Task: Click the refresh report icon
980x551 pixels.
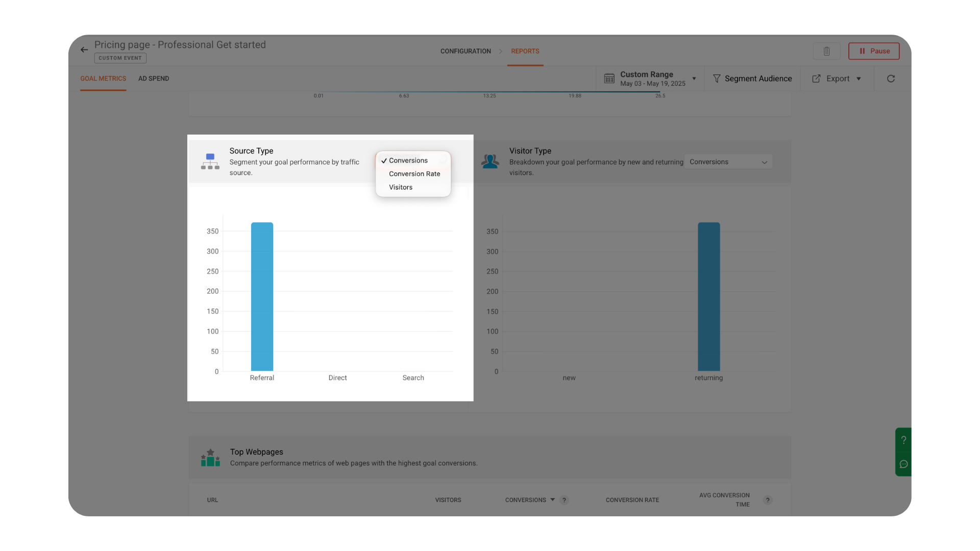Action: 891,79
